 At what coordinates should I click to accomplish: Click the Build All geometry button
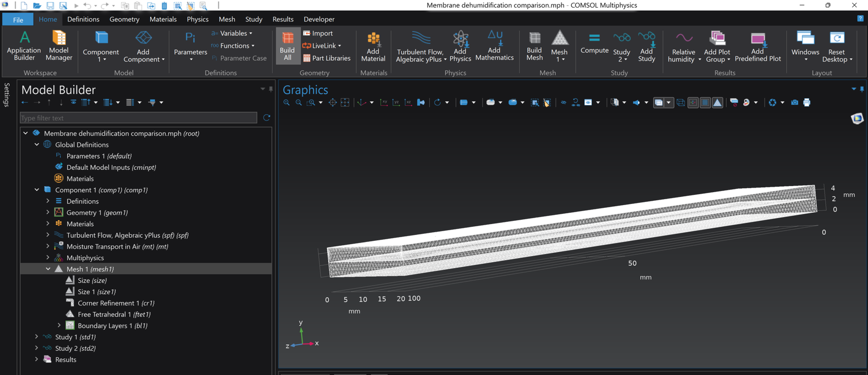[x=288, y=46]
